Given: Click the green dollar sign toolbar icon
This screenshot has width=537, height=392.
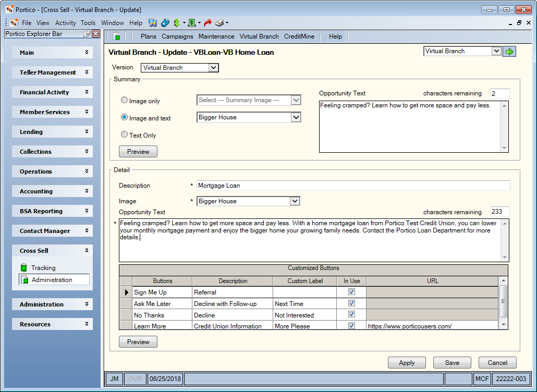Looking at the screenshot, I should click(177, 23).
